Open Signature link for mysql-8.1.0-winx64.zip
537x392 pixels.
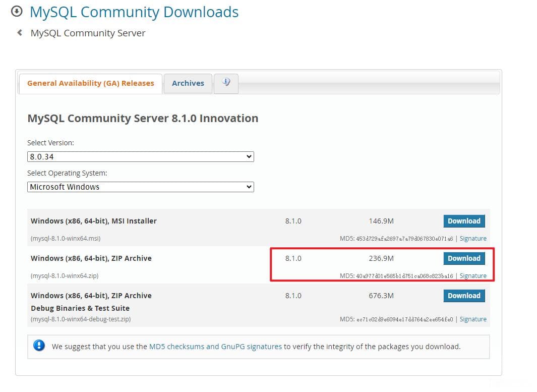pyautogui.click(x=473, y=276)
